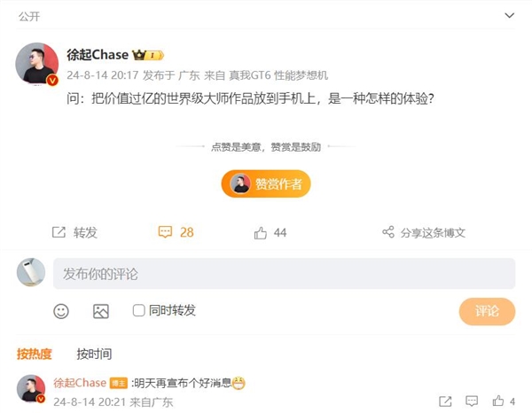Click inside the 发布你的评论 input field
Viewport: 532px width, 413px height.
click(x=284, y=274)
